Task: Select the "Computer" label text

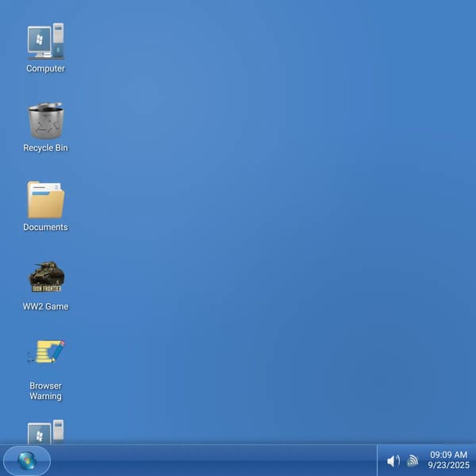Action: [45, 68]
